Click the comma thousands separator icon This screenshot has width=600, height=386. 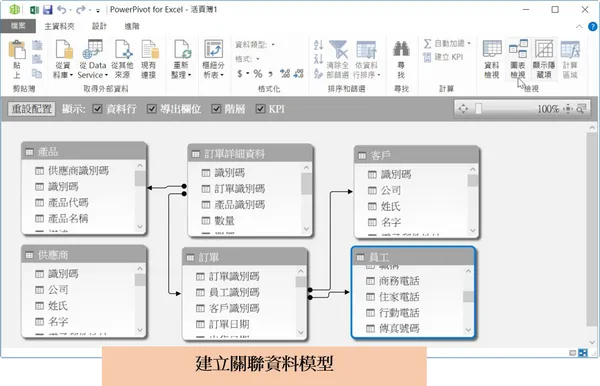(271, 73)
